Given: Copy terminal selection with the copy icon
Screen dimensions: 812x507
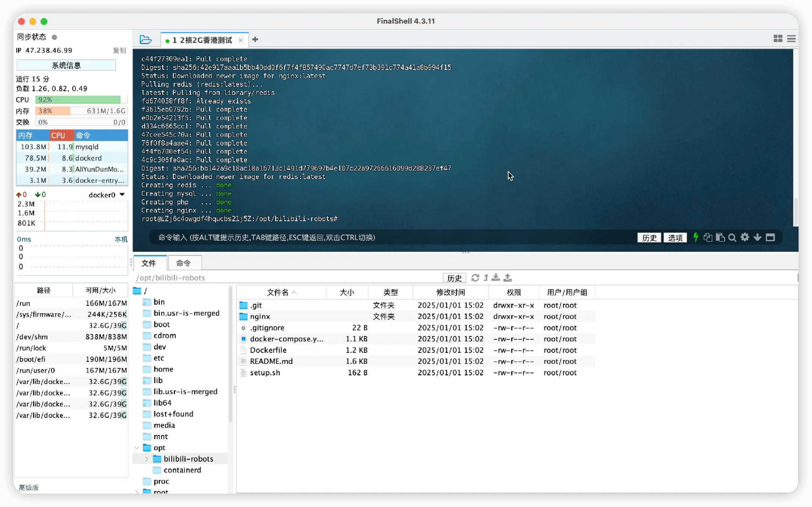Looking at the screenshot, I should pos(708,237).
